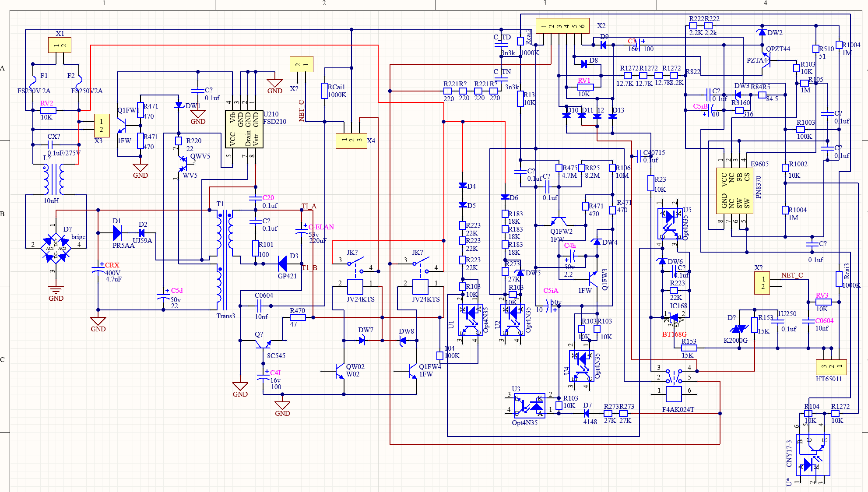This screenshot has height=492, width=868.
Task: Select resistor R23 10K
Action: (x=651, y=183)
